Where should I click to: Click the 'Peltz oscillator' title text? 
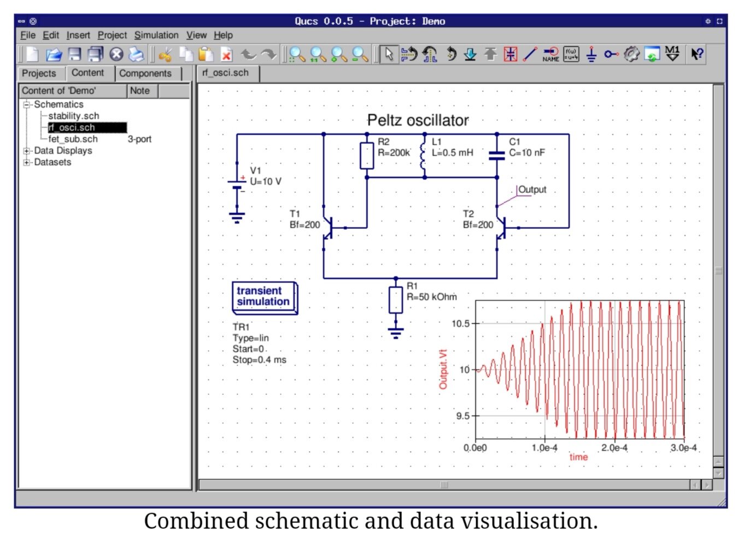point(418,120)
